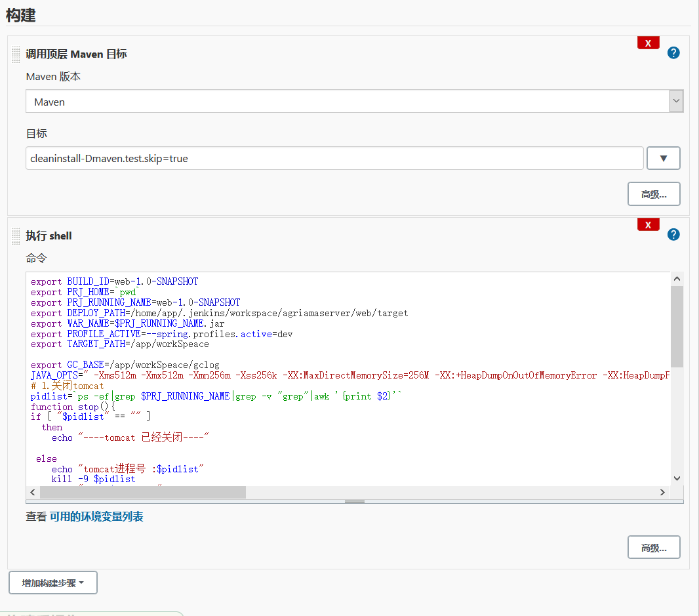The width and height of the screenshot is (699, 616).
Task: Open the Maven 版本 dropdown
Action: click(354, 101)
